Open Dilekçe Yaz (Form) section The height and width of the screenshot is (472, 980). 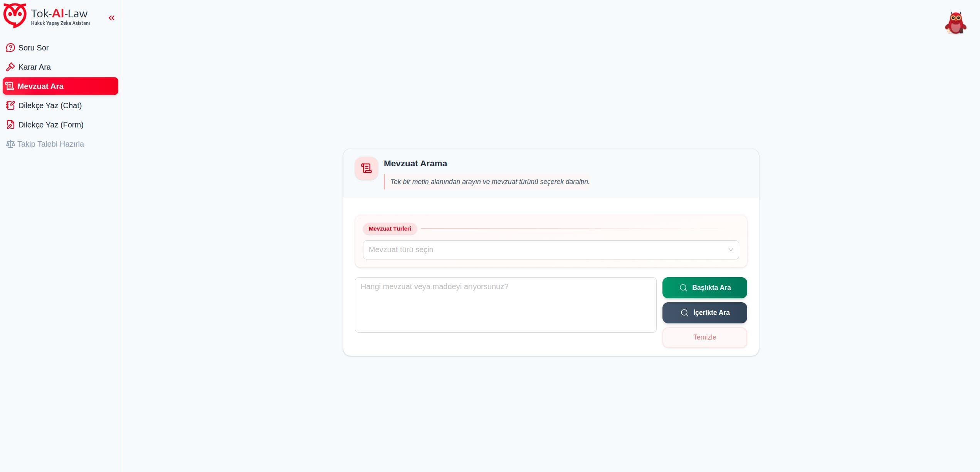(x=51, y=125)
